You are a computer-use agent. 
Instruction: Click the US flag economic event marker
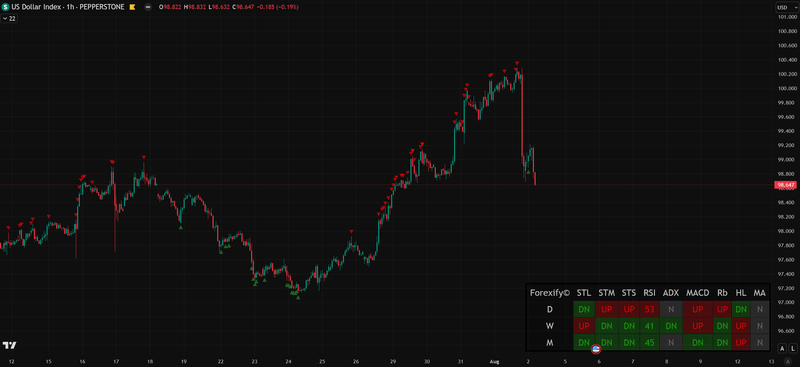(595, 350)
